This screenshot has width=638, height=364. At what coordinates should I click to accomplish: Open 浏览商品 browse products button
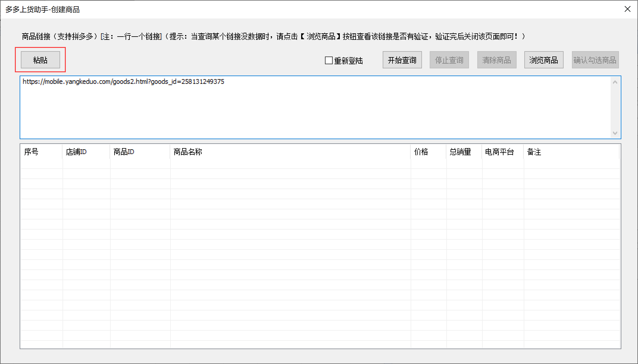click(544, 60)
